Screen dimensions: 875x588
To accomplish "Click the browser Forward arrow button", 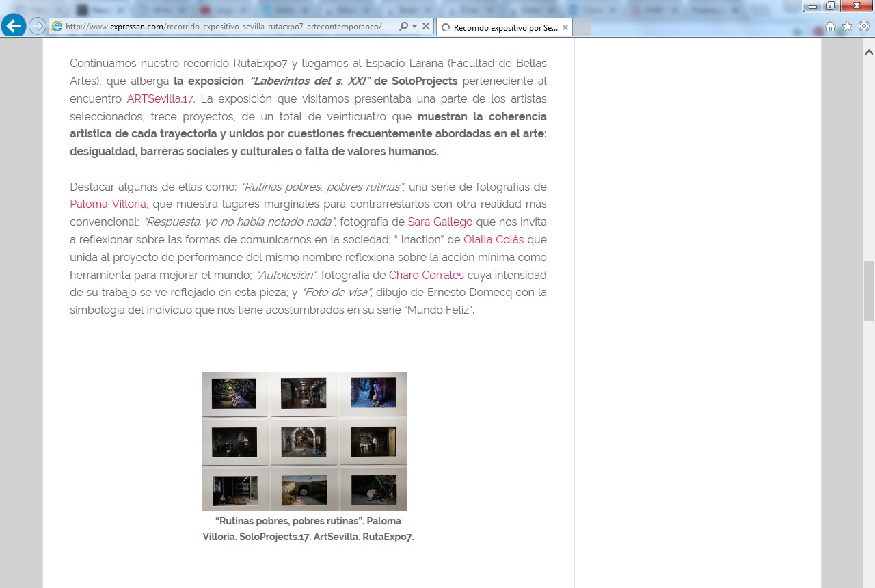I will click(x=37, y=27).
